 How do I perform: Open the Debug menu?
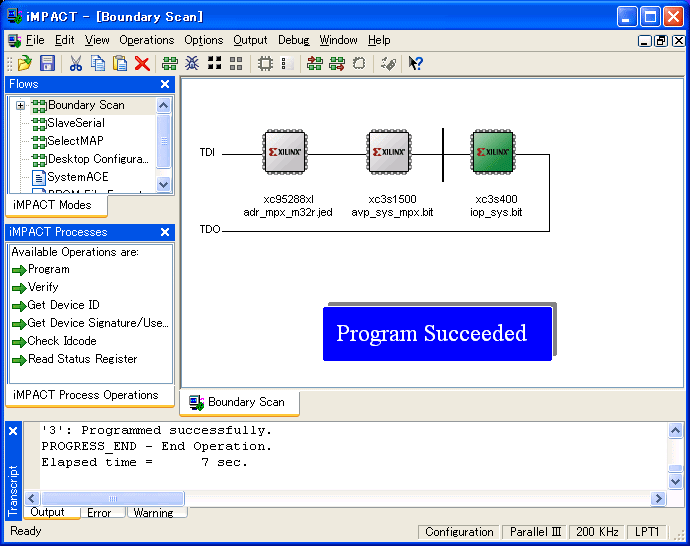[x=293, y=40]
